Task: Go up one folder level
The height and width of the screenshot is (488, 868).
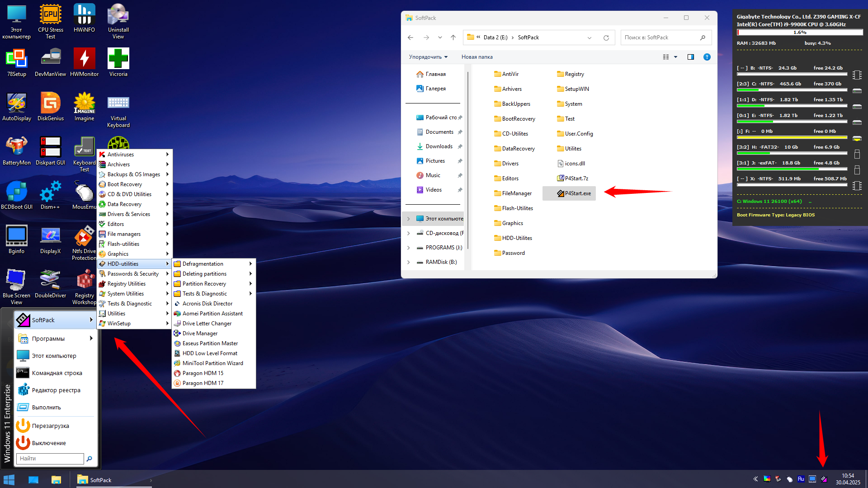Action: (x=453, y=38)
